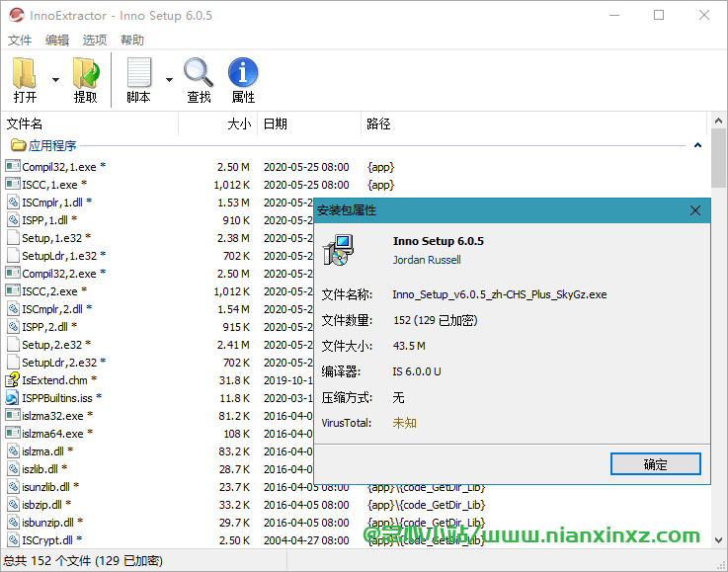This screenshot has height=572, width=728.
Task: Select the file name islzma64.exe
Action: pyautogui.click(x=52, y=434)
